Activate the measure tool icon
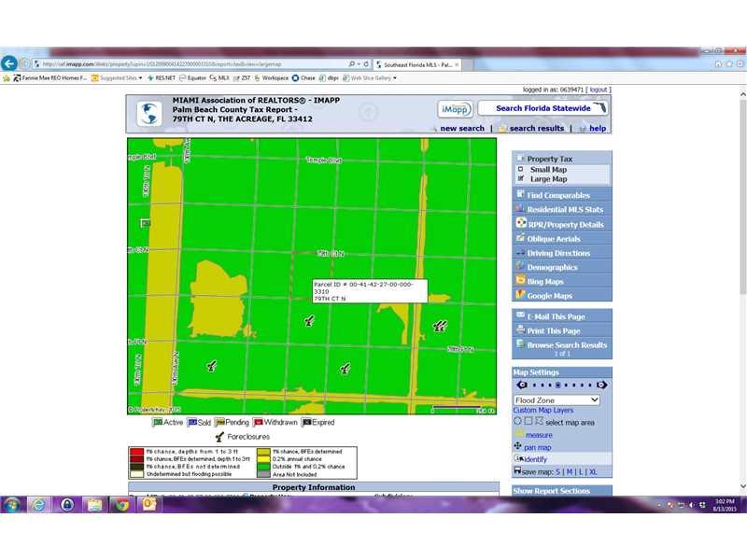The width and height of the screenshot is (747, 560). pyautogui.click(x=518, y=434)
